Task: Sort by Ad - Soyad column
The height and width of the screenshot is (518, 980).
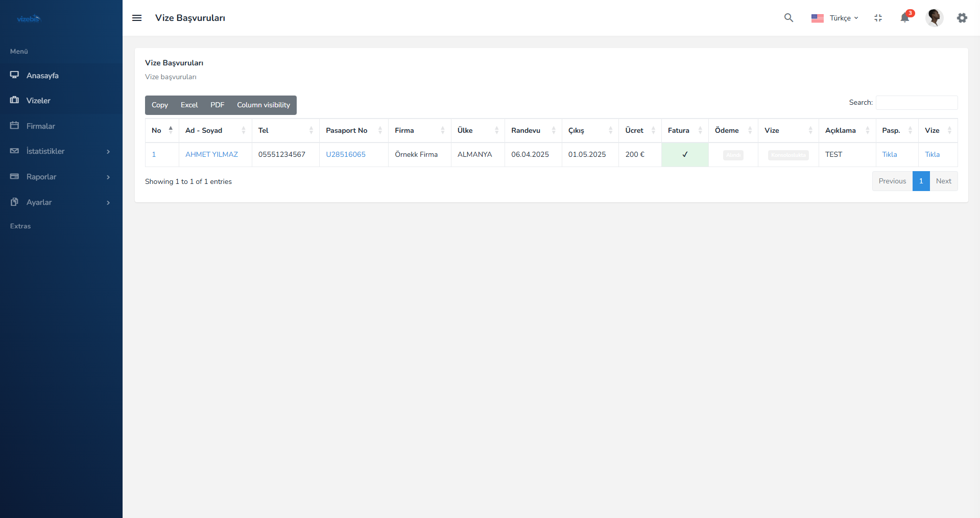Action: coord(215,130)
